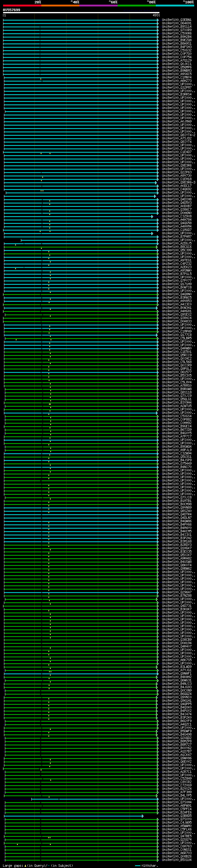Viewport: 197px width, 868px height.
Task: Select hit label UniRef100_C1EH18
Action: click(176, 179)
